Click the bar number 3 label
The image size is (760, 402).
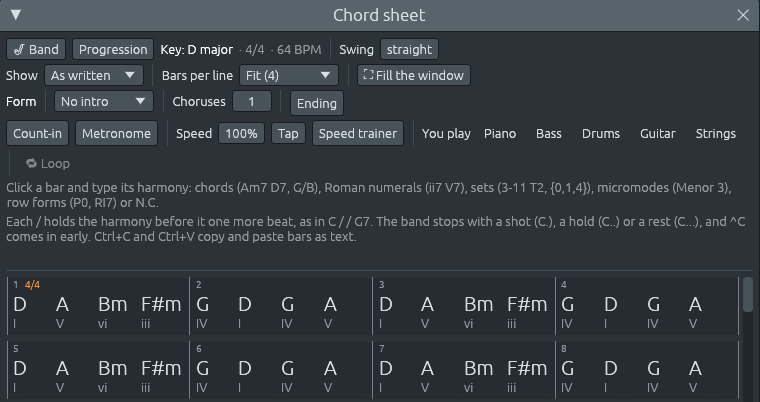[381, 285]
